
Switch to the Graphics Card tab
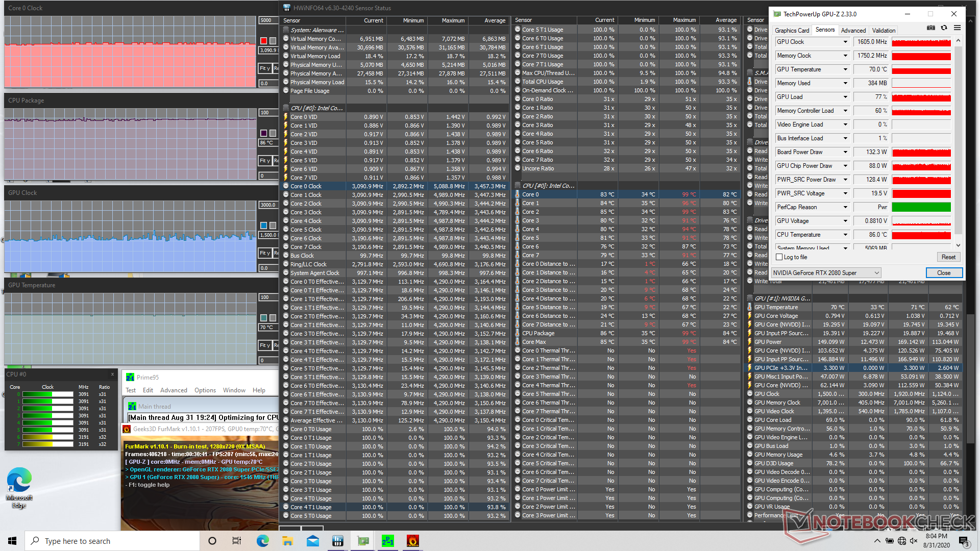pos(792,31)
